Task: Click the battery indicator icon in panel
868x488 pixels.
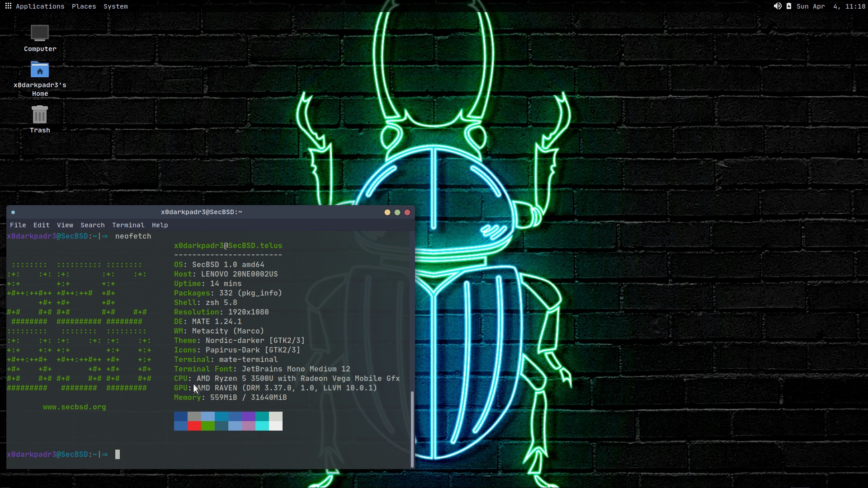Action: click(x=789, y=6)
